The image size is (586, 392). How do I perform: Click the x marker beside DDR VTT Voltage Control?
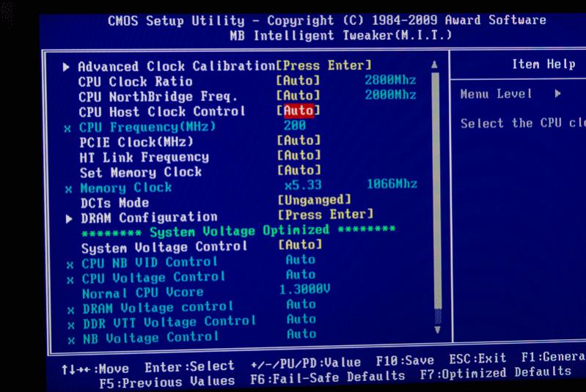[x=71, y=325]
